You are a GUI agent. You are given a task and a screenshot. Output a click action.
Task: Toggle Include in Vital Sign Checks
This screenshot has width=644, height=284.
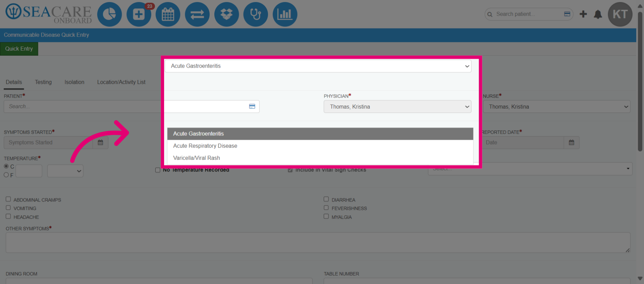[x=290, y=170]
